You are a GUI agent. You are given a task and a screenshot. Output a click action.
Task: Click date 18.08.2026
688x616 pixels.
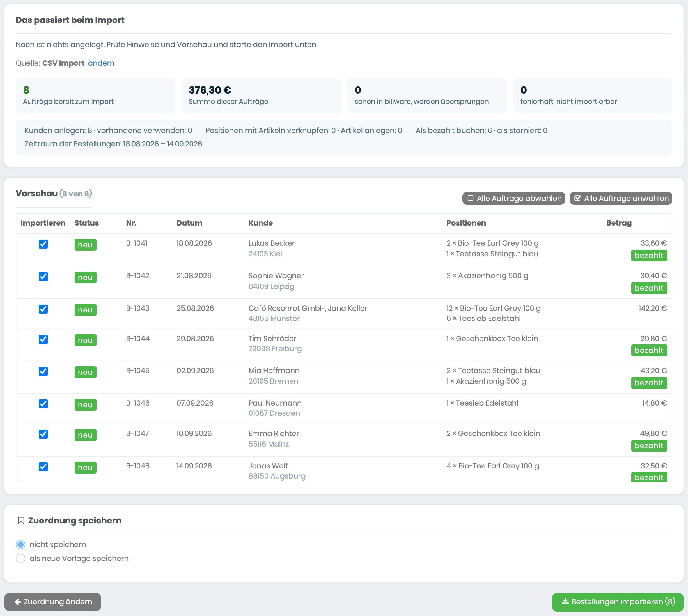pyautogui.click(x=194, y=243)
